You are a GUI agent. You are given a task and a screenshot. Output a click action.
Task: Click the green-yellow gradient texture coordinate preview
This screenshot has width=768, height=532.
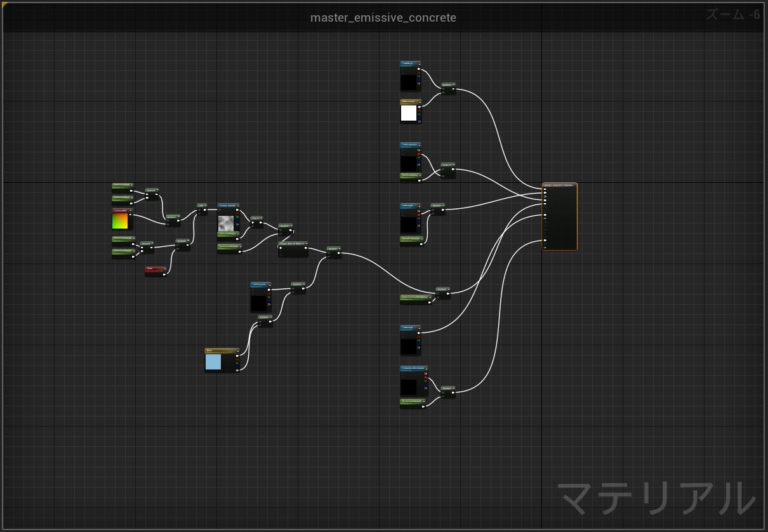[x=120, y=221]
